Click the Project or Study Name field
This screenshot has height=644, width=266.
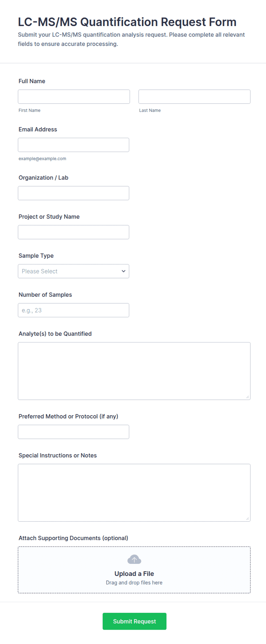[x=74, y=232]
